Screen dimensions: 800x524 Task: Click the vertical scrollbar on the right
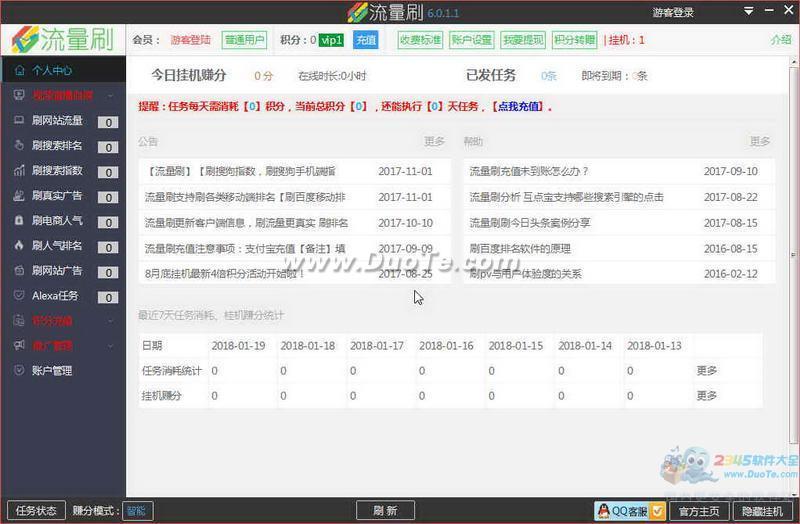click(793, 255)
